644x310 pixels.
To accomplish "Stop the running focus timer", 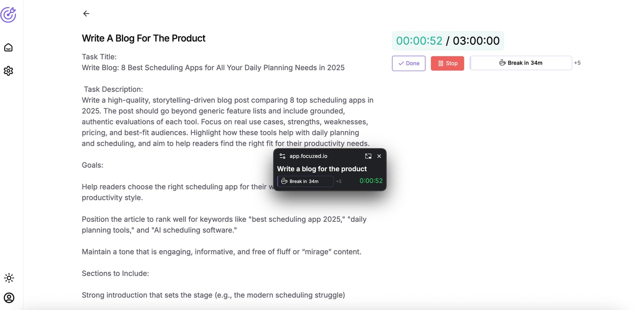I will 447,63.
